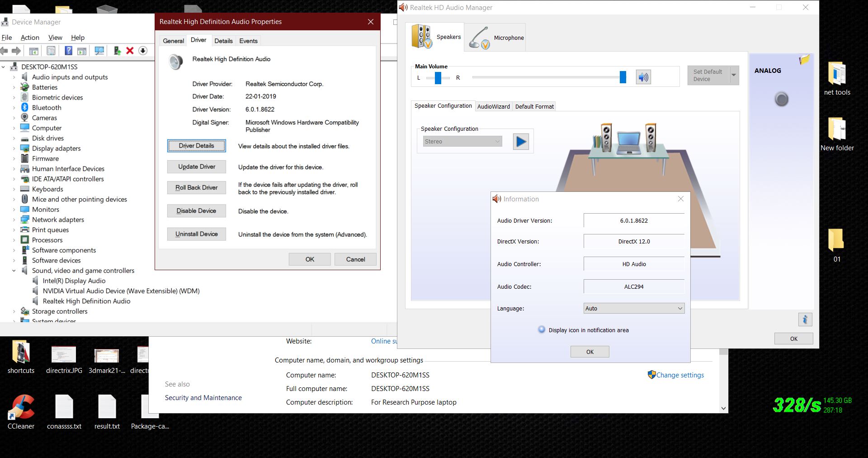Image resolution: width=868 pixels, height=458 pixels.
Task: Select Realtek High Definition Audio tree item
Action: tap(86, 301)
